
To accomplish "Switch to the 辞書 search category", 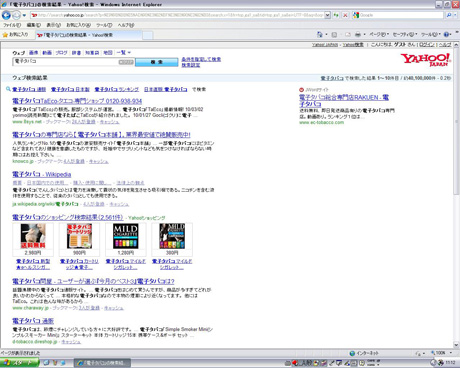I will click(x=76, y=53).
